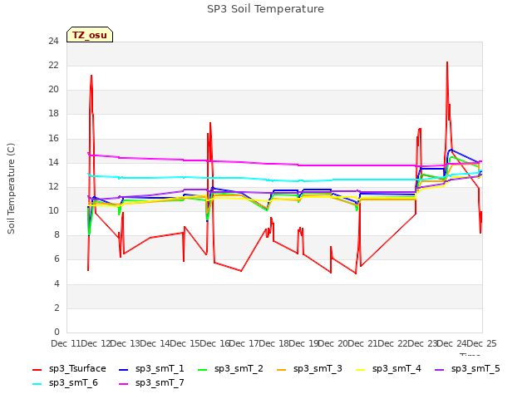This screenshot has width=532, height=399.
Task: Click the SP3 Soil Temperature chart title
Action: 265,9
